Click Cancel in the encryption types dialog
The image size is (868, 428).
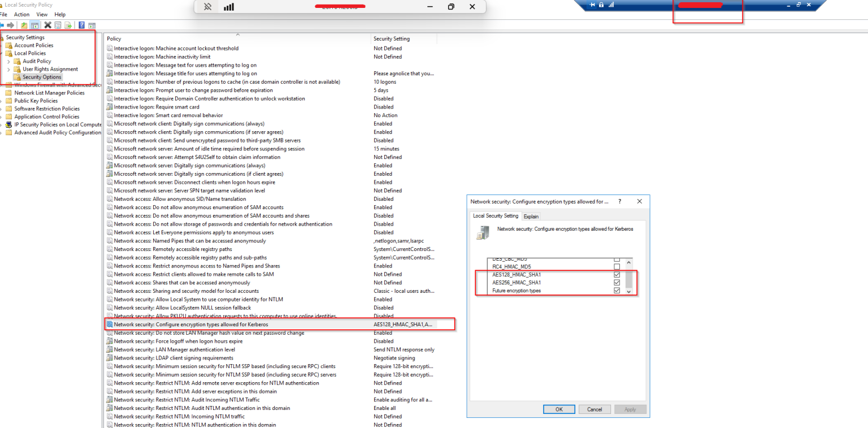[x=594, y=409]
